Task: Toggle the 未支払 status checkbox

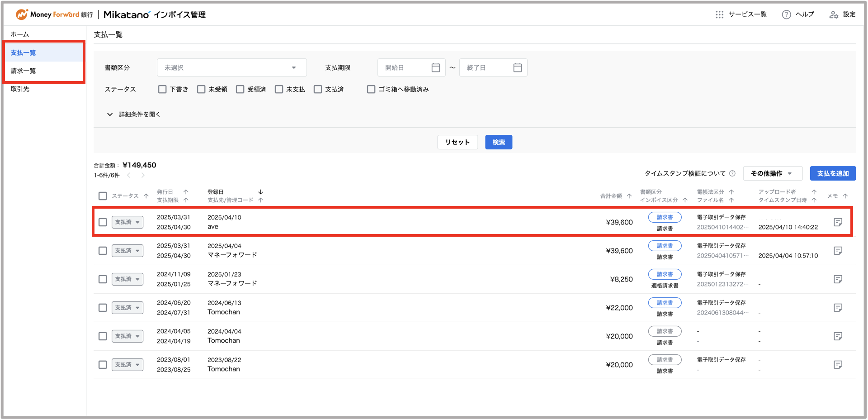Action: 279,89
